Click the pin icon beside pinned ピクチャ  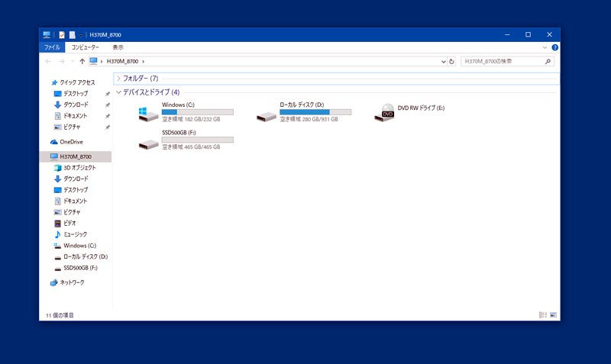108,127
